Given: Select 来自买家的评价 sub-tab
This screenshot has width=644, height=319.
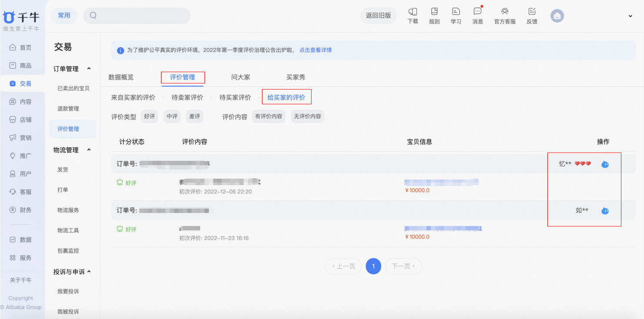Looking at the screenshot, I should [133, 97].
